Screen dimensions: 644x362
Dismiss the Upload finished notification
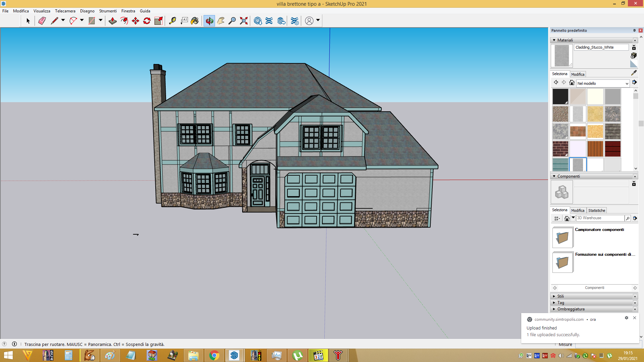(634, 318)
